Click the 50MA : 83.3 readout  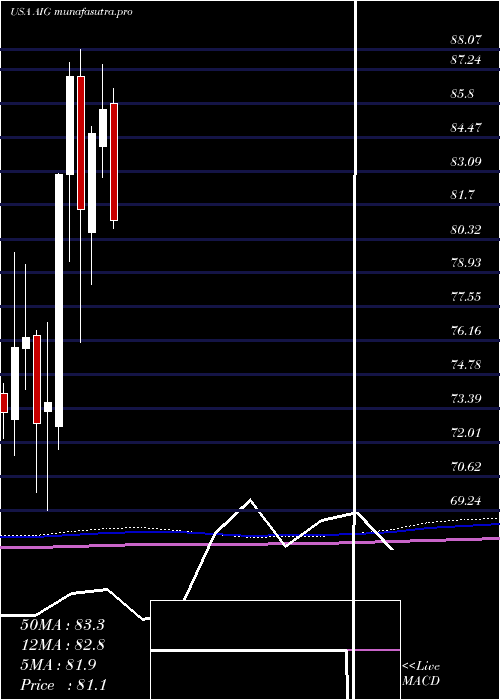(62, 625)
